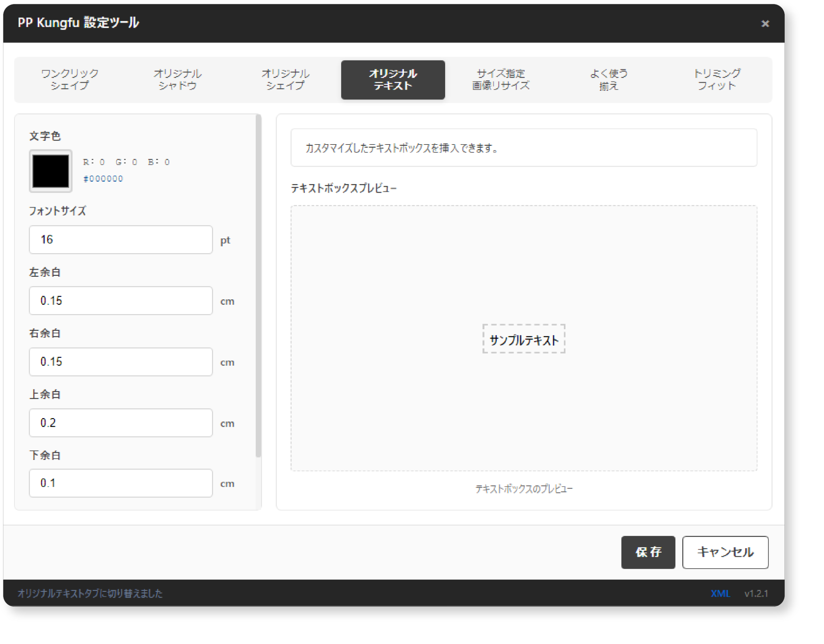The height and width of the screenshot is (644, 824).
Task: Click the settings panel vertical scrollbar
Action: 258,287
